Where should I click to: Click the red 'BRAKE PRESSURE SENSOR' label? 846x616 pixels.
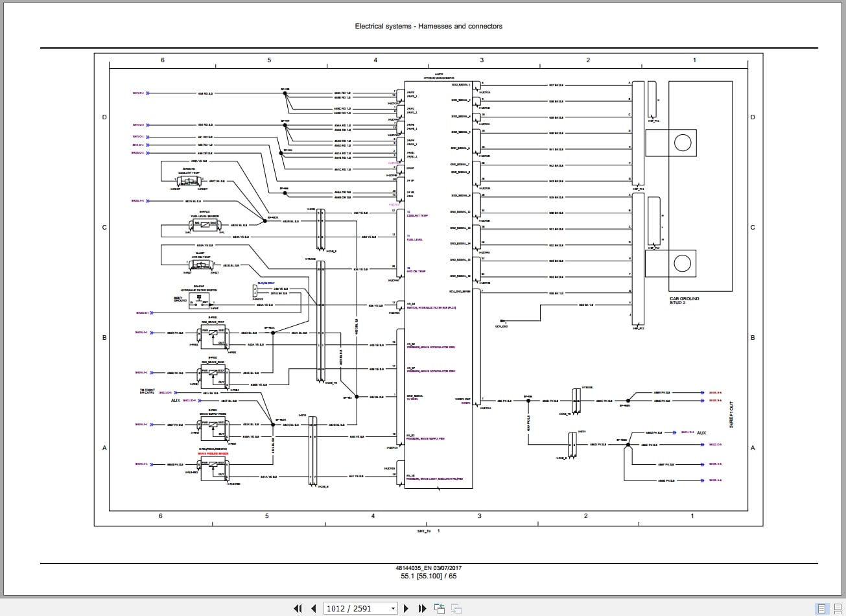click(213, 454)
